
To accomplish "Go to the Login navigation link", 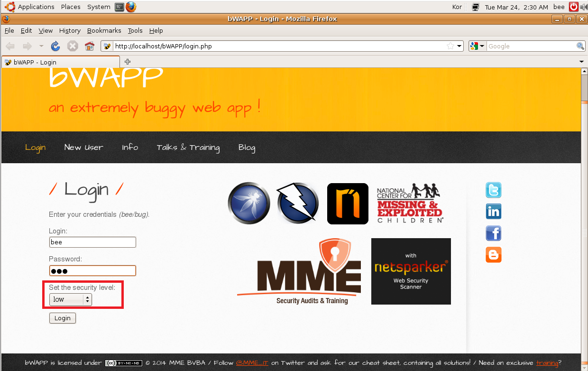I will (35, 147).
